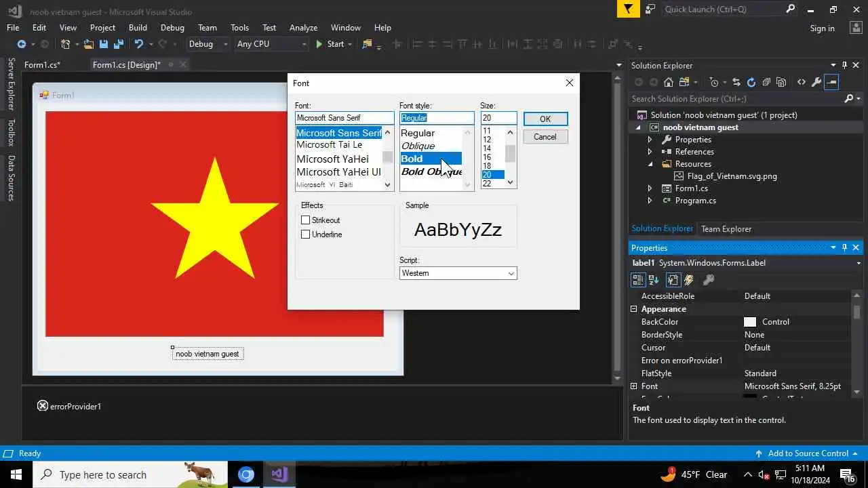Click the Size list scrollbar thumb
The width and height of the screenshot is (868, 488).
click(x=511, y=154)
